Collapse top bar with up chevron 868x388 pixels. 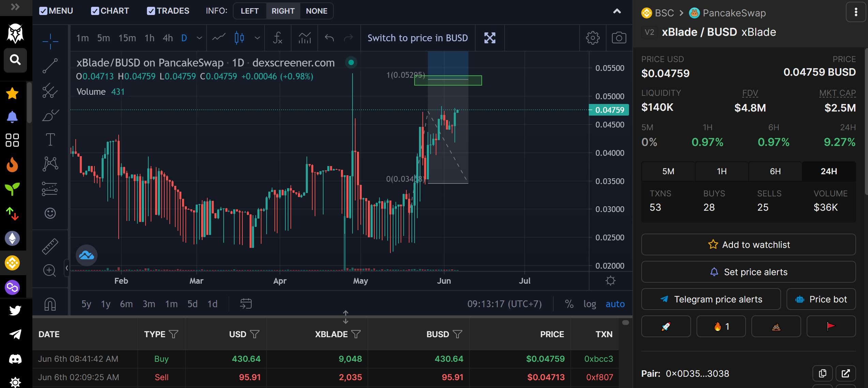click(617, 11)
